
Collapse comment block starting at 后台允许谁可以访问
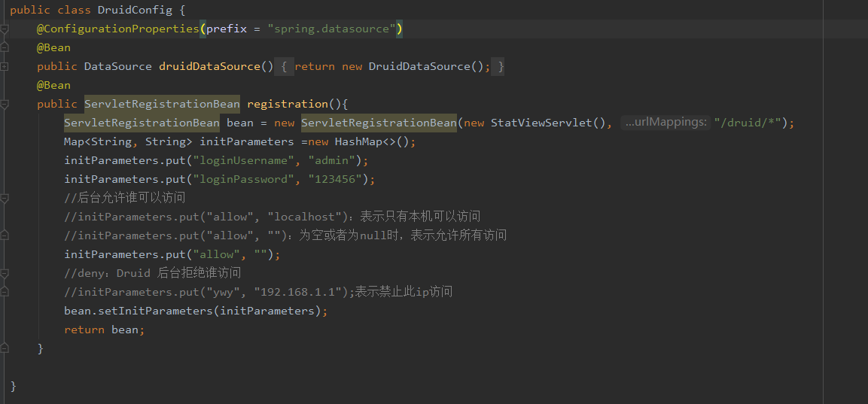pos(4,198)
